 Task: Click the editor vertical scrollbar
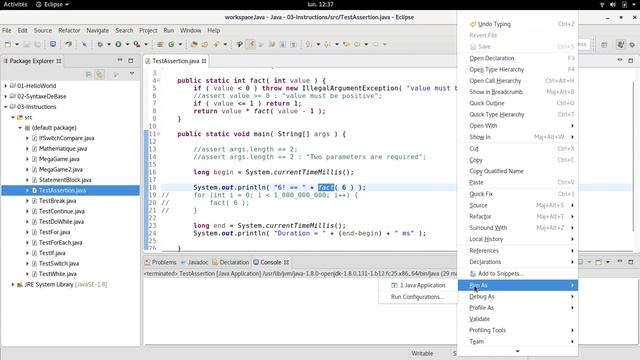(x=633, y=157)
